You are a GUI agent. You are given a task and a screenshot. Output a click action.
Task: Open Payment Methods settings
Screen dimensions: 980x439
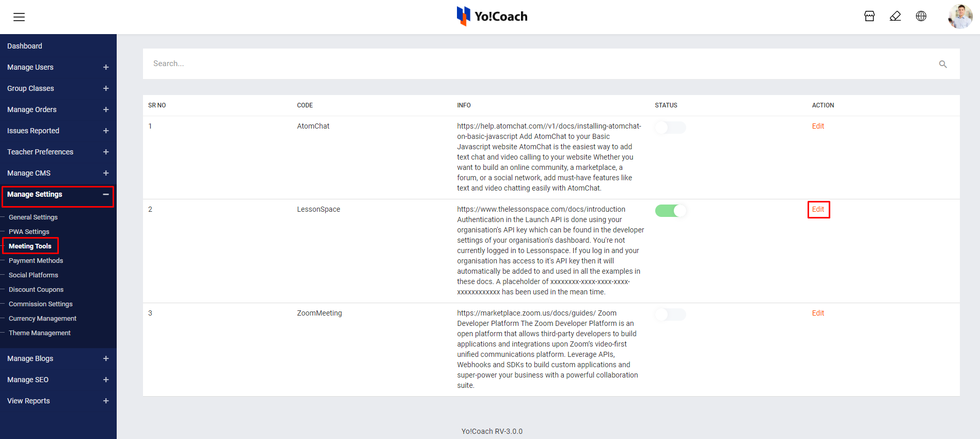36,260
